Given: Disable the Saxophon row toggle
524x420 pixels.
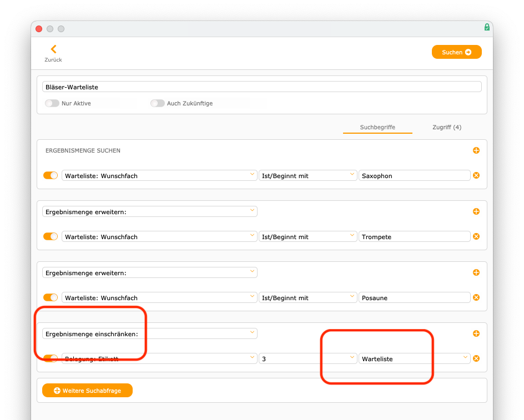Looking at the screenshot, I should (51, 175).
